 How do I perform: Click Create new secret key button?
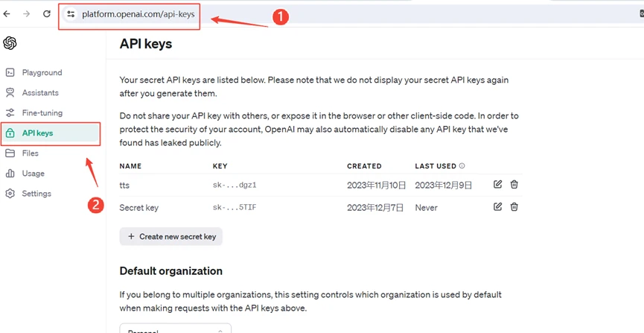pyautogui.click(x=171, y=236)
